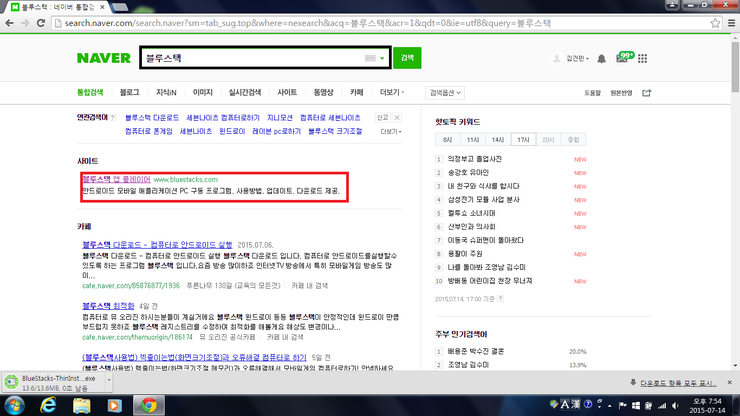
Task: Click related search 블루스택 다운로드
Action: pos(152,118)
